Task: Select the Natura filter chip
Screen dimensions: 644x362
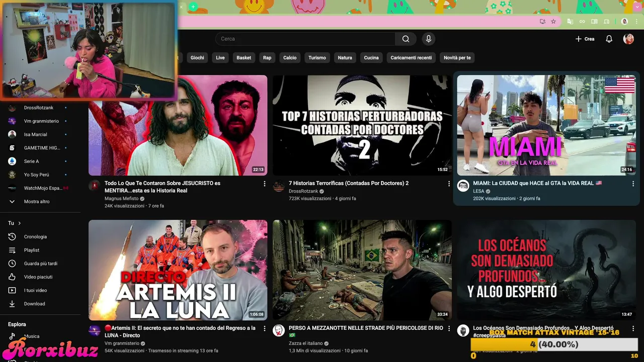Action: 345,58
